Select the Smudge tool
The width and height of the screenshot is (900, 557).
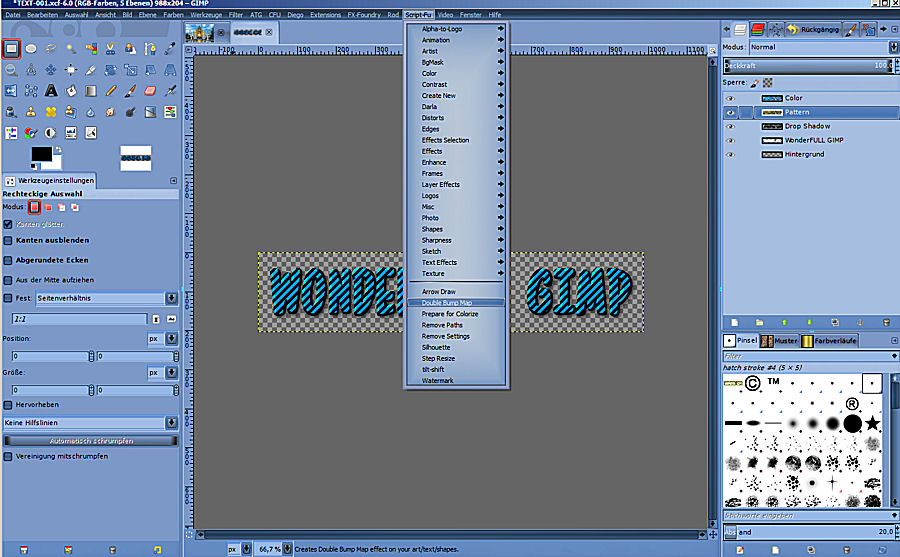(110, 112)
